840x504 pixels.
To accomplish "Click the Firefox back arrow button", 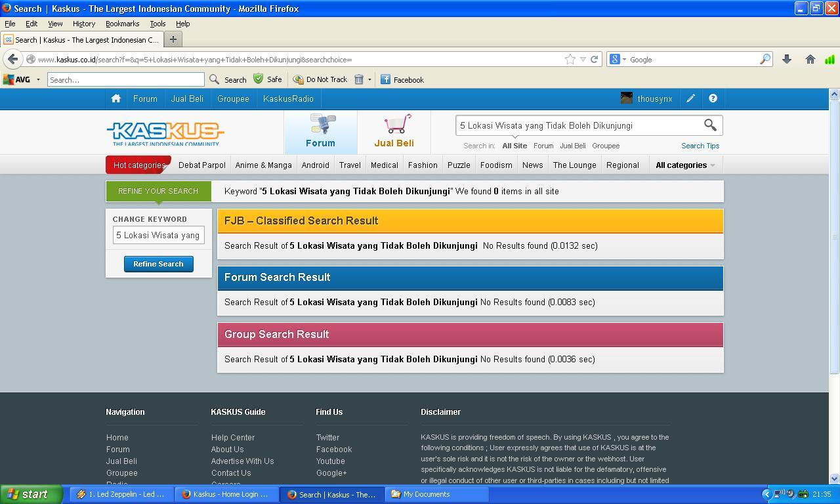I will (x=12, y=59).
